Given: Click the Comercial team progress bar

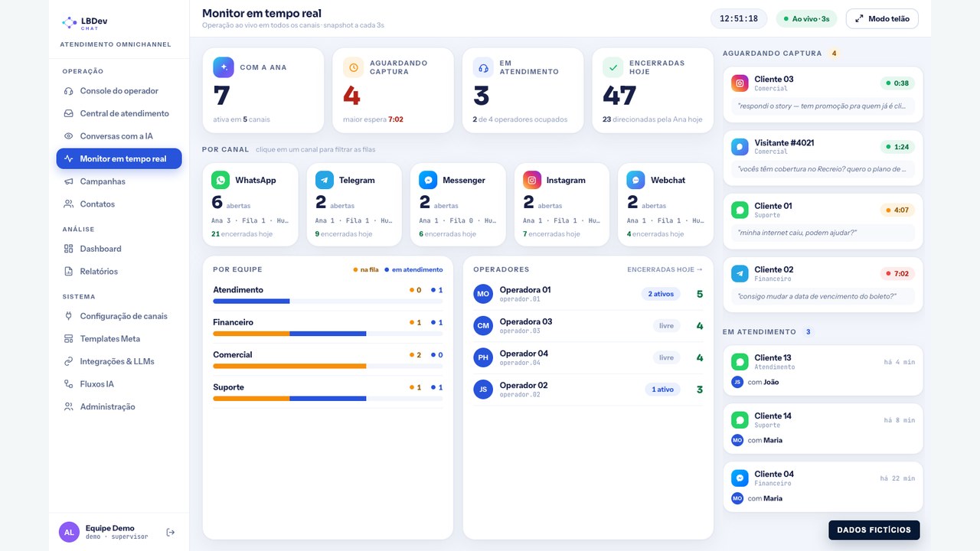Looking at the screenshot, I should point(328,366).
